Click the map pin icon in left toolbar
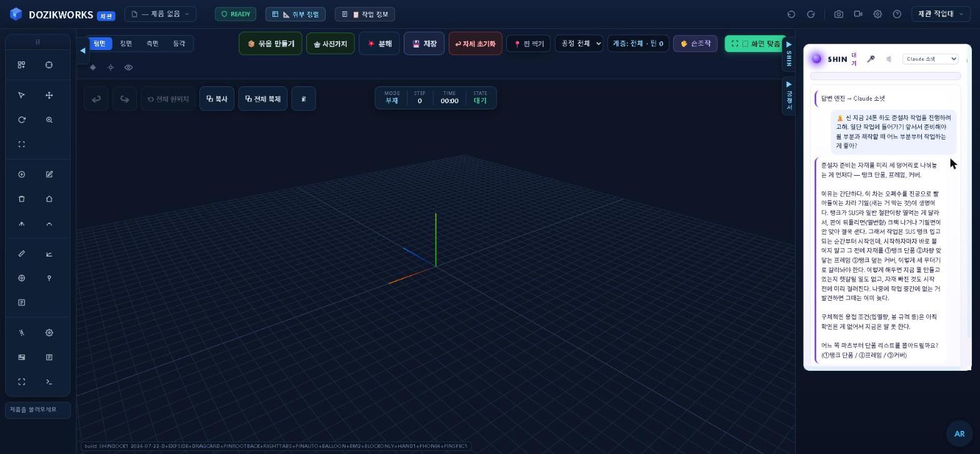980x454 pixels. [49, 278]
